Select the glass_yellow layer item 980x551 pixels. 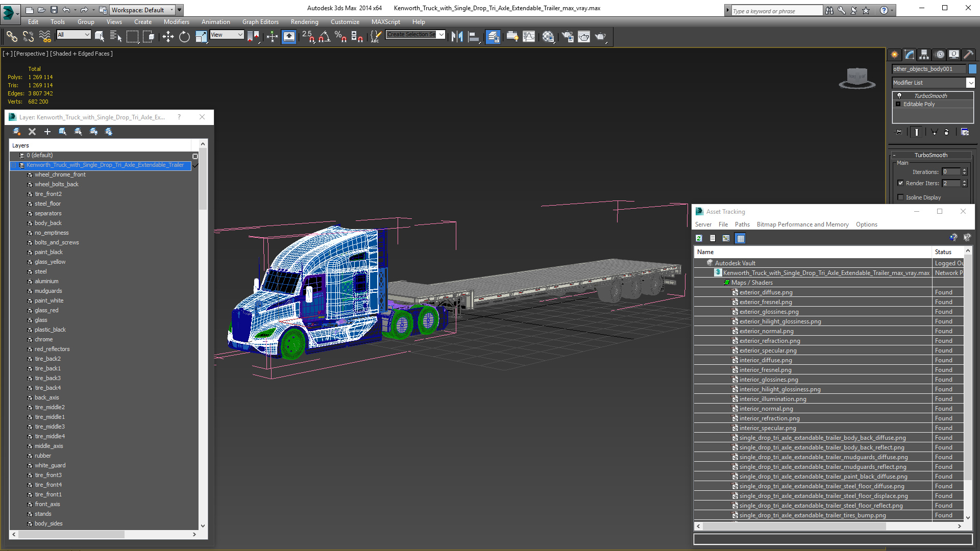tap(50, 262)
